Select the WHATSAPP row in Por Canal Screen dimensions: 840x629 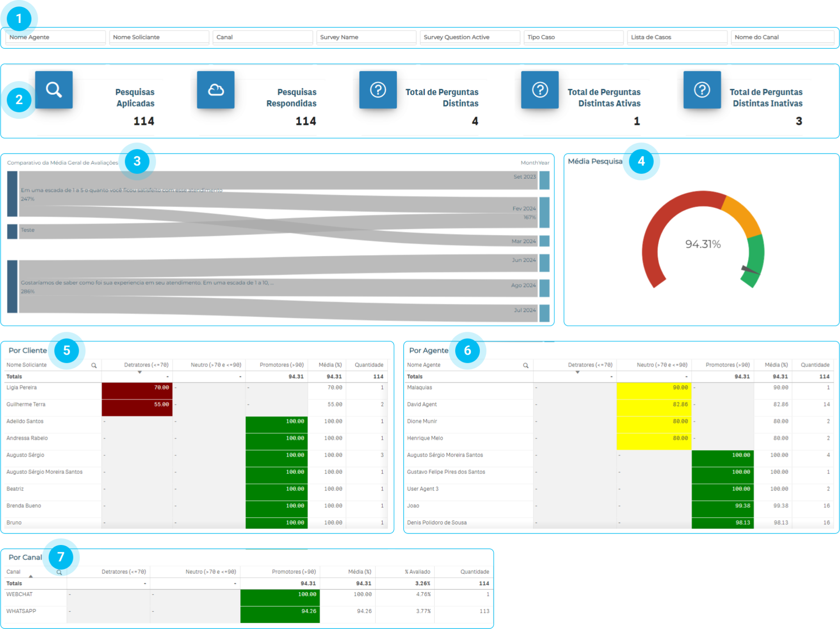click(x=21, y=611)
